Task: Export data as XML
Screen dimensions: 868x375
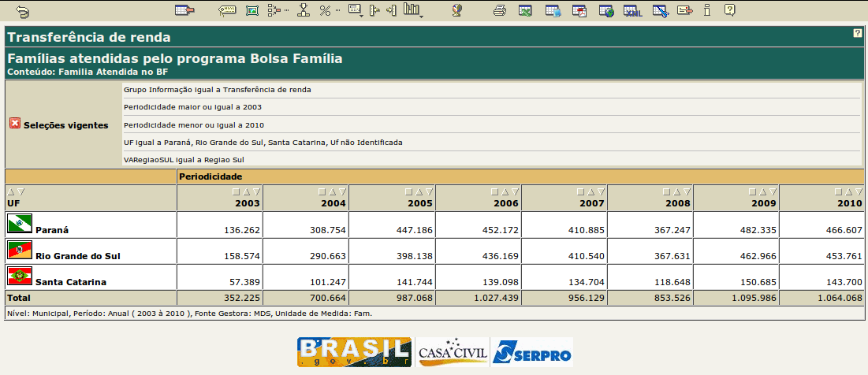Action: point(631,11)
